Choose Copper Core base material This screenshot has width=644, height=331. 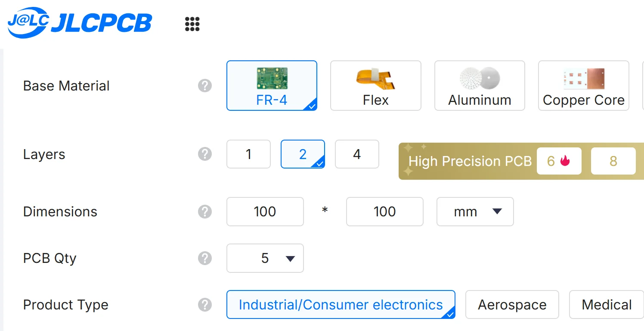coord(583,86)
